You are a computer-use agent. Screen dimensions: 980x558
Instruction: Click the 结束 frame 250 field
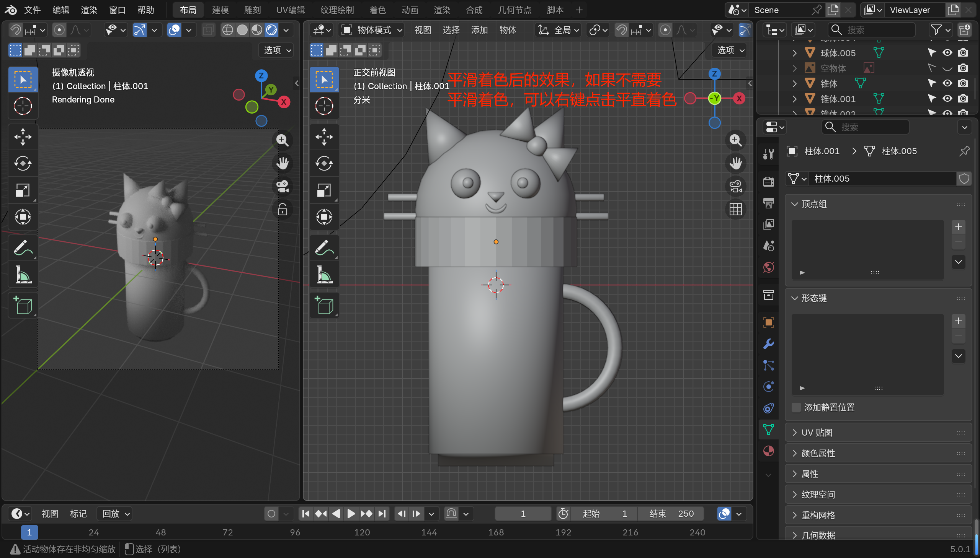point(670,514)
